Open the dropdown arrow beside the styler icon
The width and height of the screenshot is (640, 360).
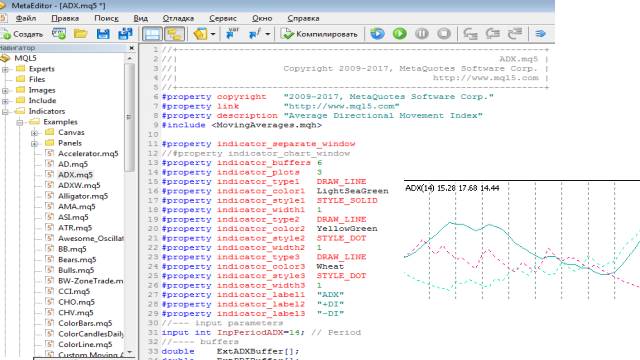pos(213,34)
